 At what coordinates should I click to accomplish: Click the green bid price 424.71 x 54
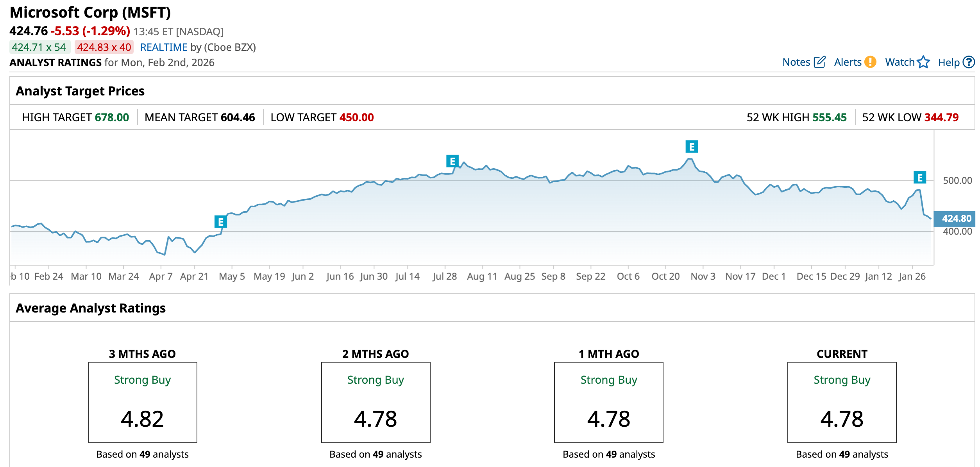39,47
